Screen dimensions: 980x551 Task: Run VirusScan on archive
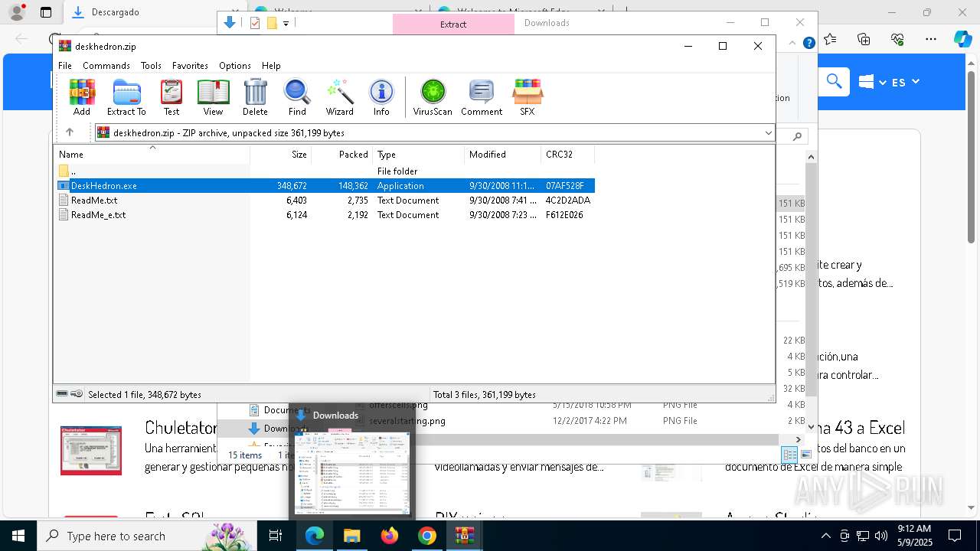[x=433, y=97]
